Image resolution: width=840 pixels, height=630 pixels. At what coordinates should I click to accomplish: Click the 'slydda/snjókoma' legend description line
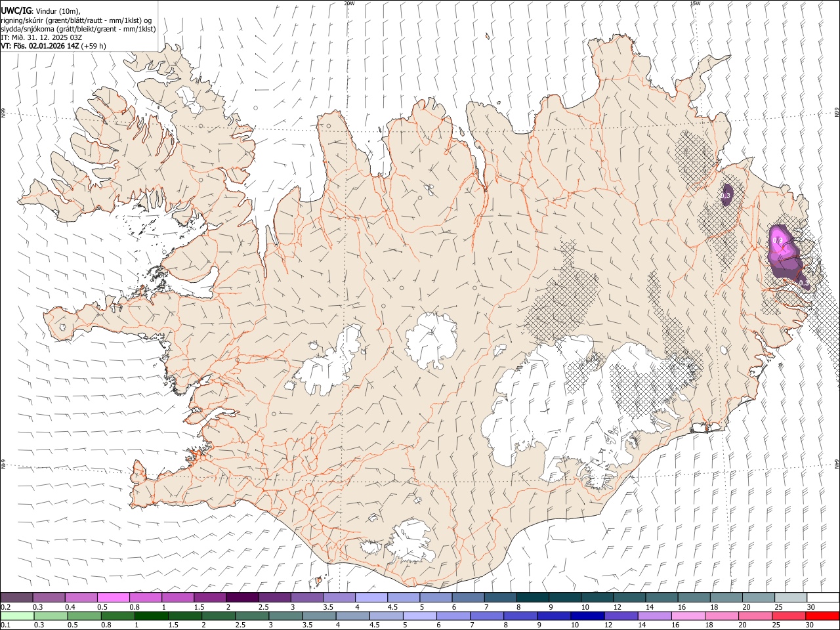tap(78, 29)
